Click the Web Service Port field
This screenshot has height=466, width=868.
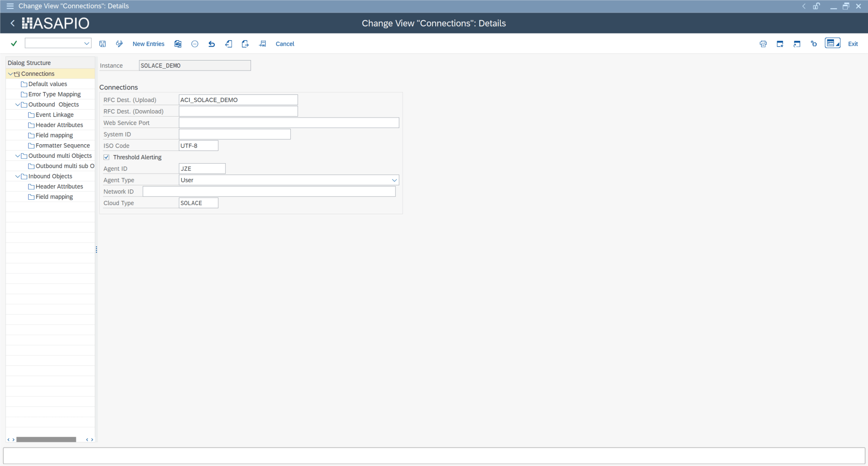click(x=289, y=122)
